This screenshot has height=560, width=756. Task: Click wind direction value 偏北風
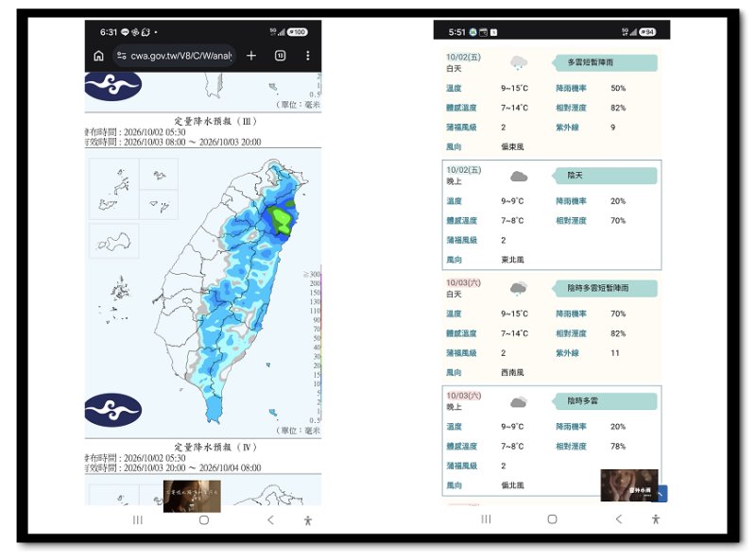(x=512, y=485)
